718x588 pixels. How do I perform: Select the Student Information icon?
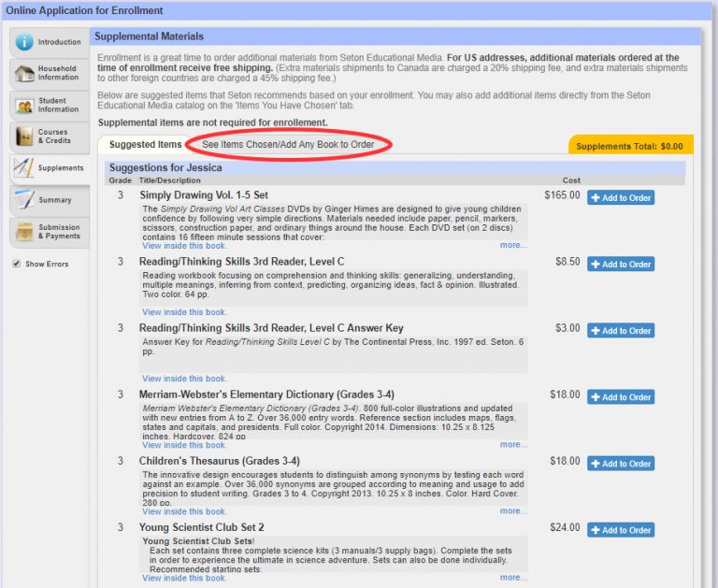(x=24, y=105)
